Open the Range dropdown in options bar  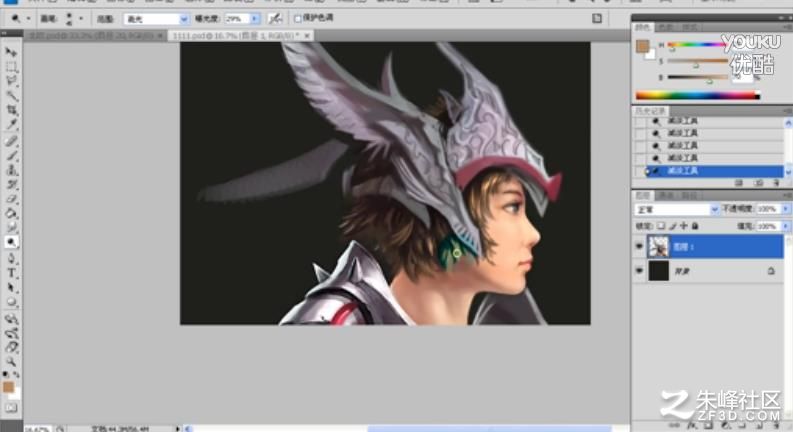[x=184, y=19]
